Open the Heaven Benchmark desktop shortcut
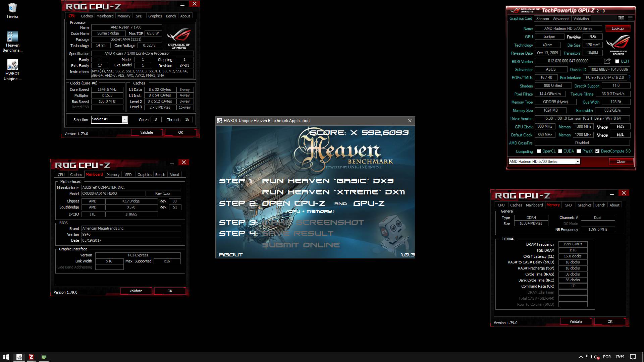This screenshot has width=644, height=362. (x=12, y=42)
